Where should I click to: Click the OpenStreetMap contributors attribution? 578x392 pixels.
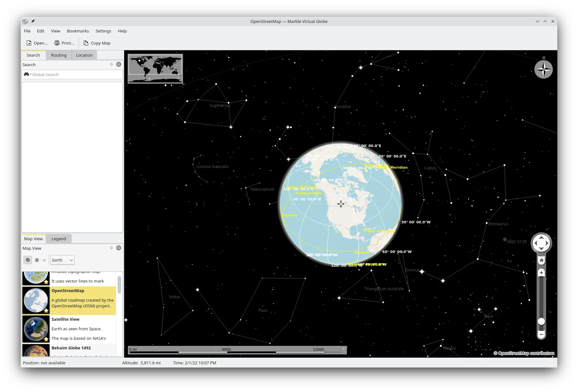(x=524, y=353)
